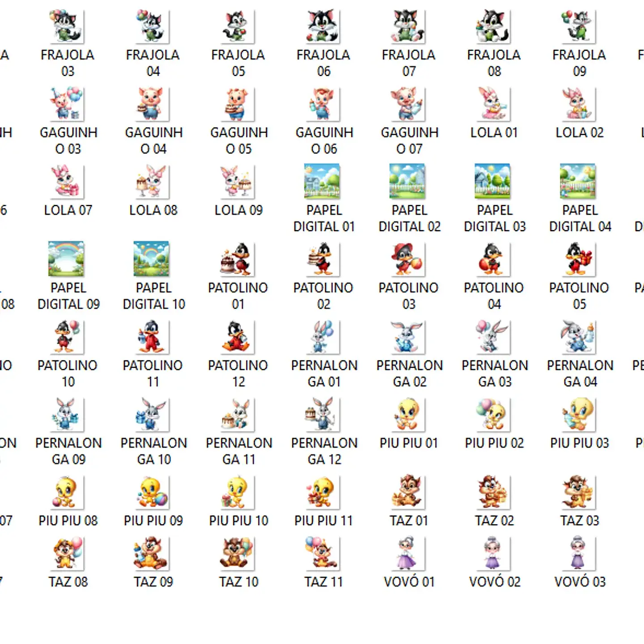Click the GAGUINHO 05 file icon
644x644 pixels.
pos(238,104)
